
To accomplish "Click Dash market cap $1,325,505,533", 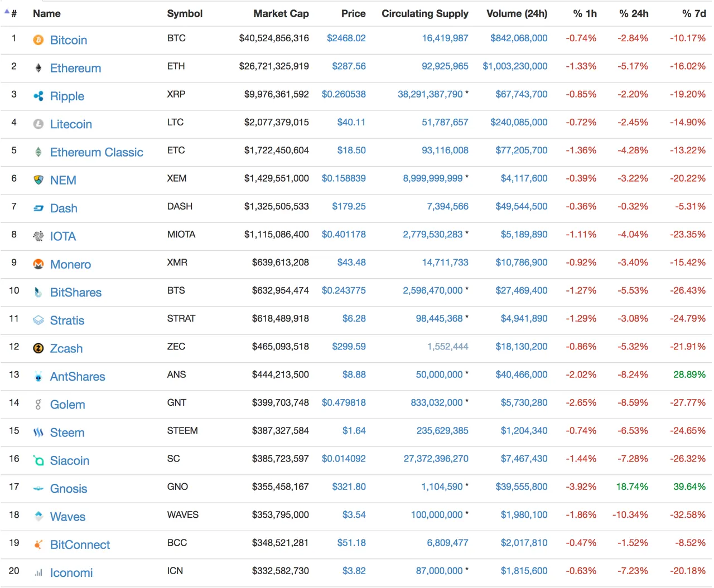I will click(277, 206).
